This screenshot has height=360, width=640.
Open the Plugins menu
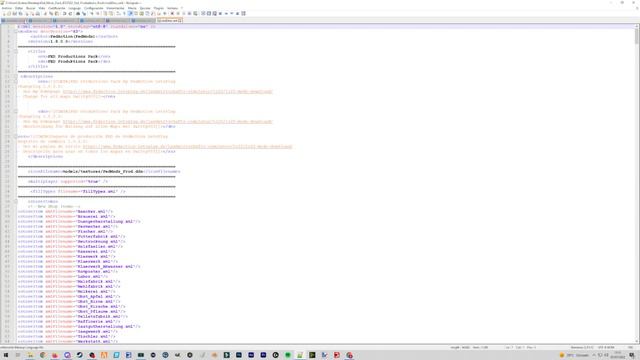(x=158, y=8)
